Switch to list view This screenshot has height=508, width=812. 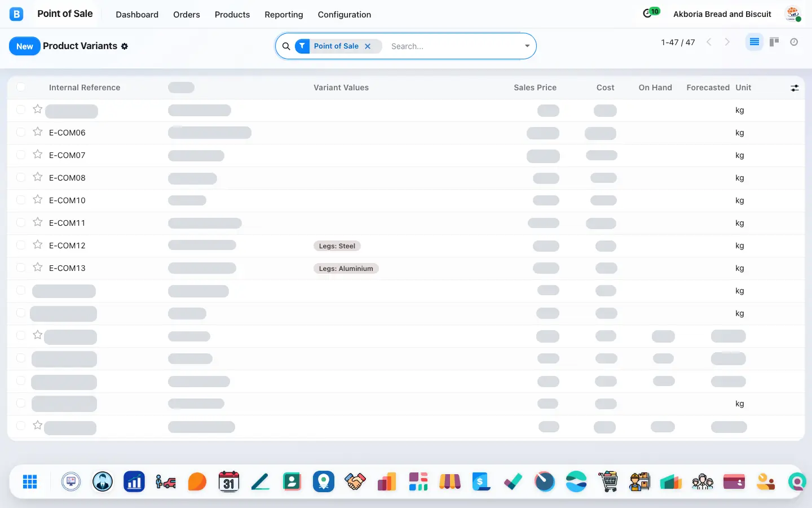[754, 42]
